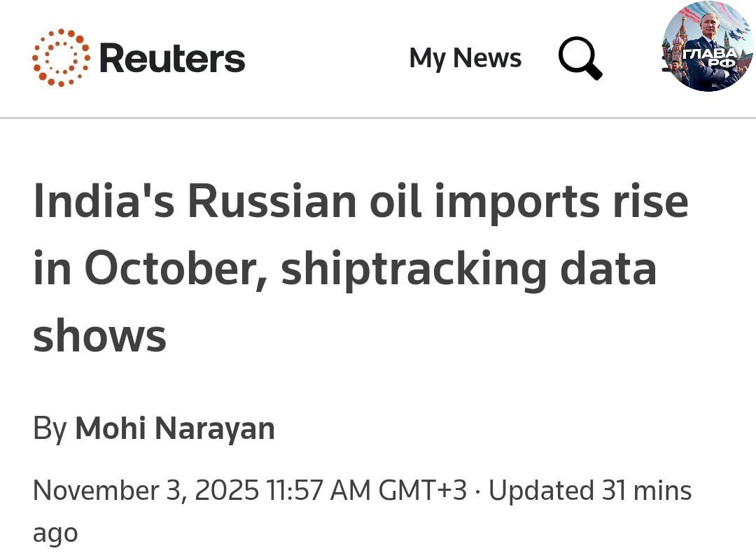This screenshot has width=756, height=558.
Task: Open search using the magnifying glass icon
Action: [x=579, y=58]
